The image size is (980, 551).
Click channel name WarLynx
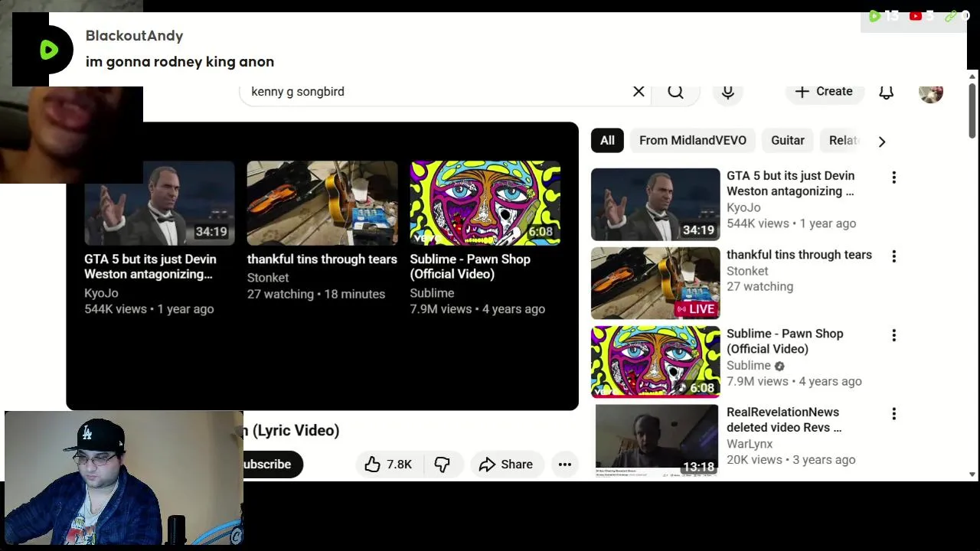(750, 444)
